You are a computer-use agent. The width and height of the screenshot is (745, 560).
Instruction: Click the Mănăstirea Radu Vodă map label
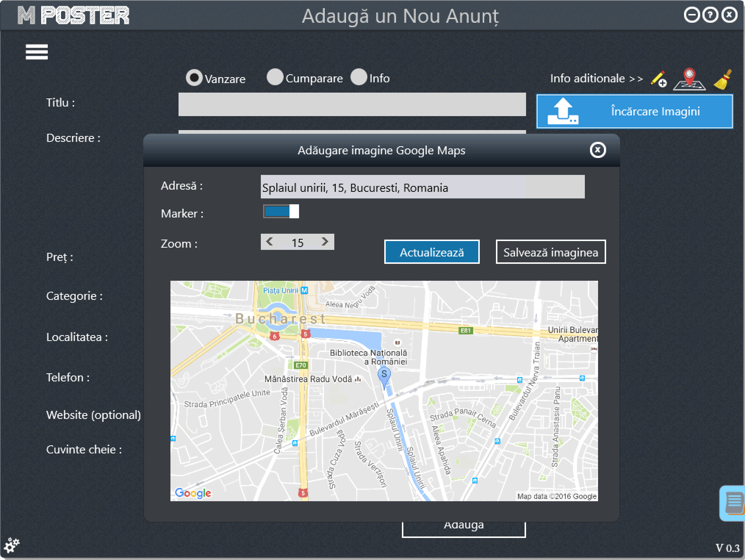308,379
